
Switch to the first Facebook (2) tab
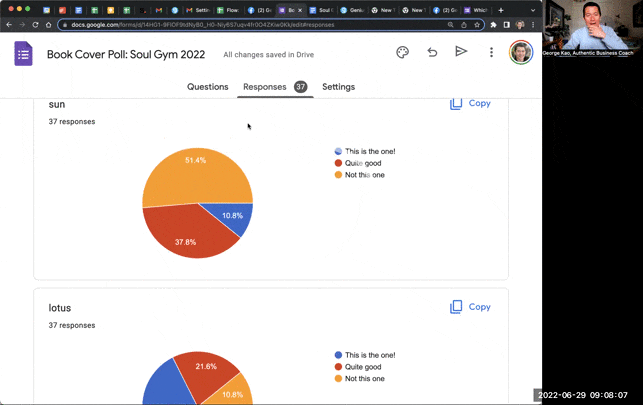coord(260,10)
